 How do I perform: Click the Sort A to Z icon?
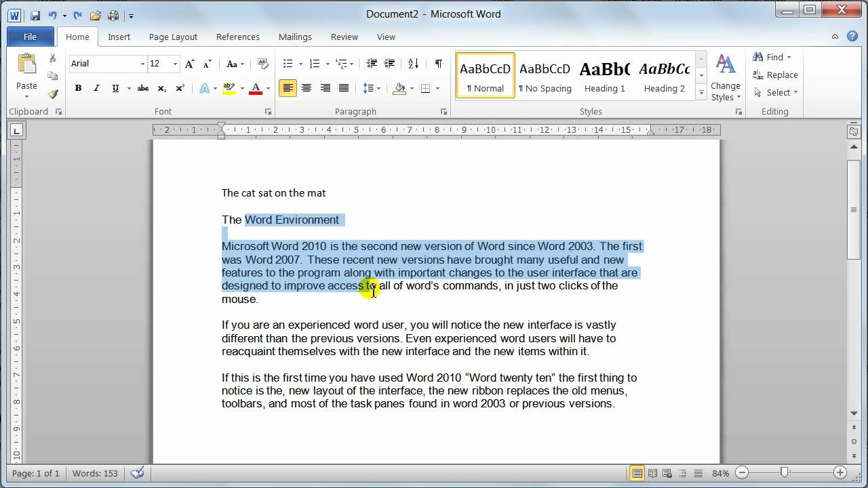pos(414,64)
